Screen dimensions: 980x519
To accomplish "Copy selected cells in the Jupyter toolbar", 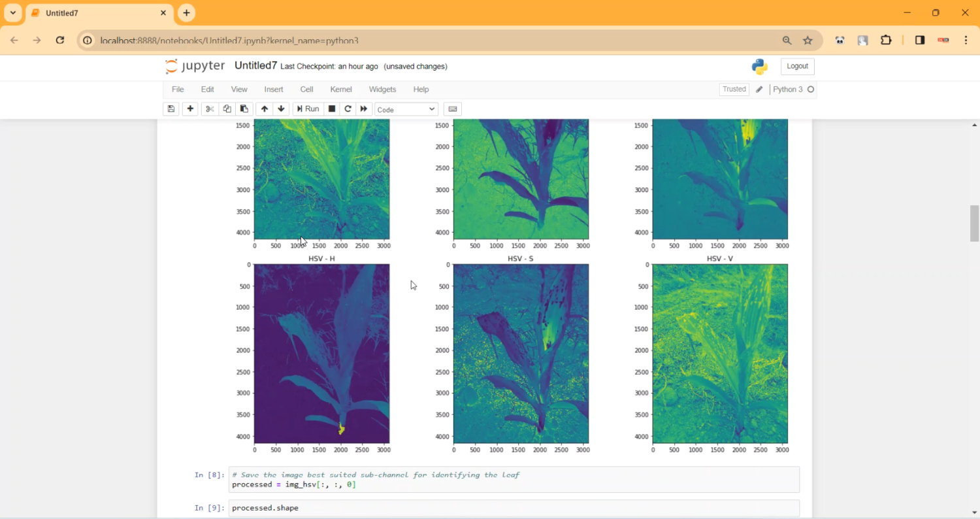I will 227,109.
